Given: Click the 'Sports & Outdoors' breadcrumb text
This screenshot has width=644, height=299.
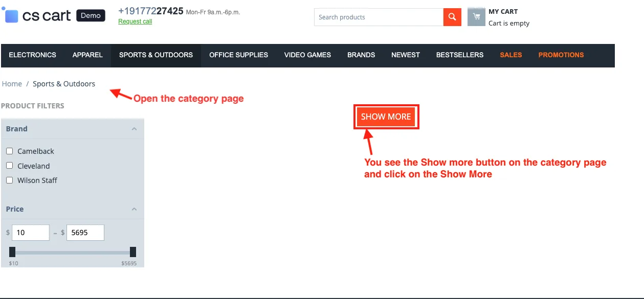Looking at the screenshot, I should 64,84.
